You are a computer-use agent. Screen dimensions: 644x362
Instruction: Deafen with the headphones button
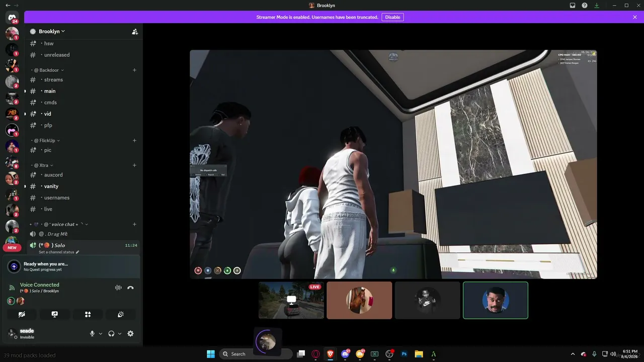pyautogui.click(x=111, y=333)
